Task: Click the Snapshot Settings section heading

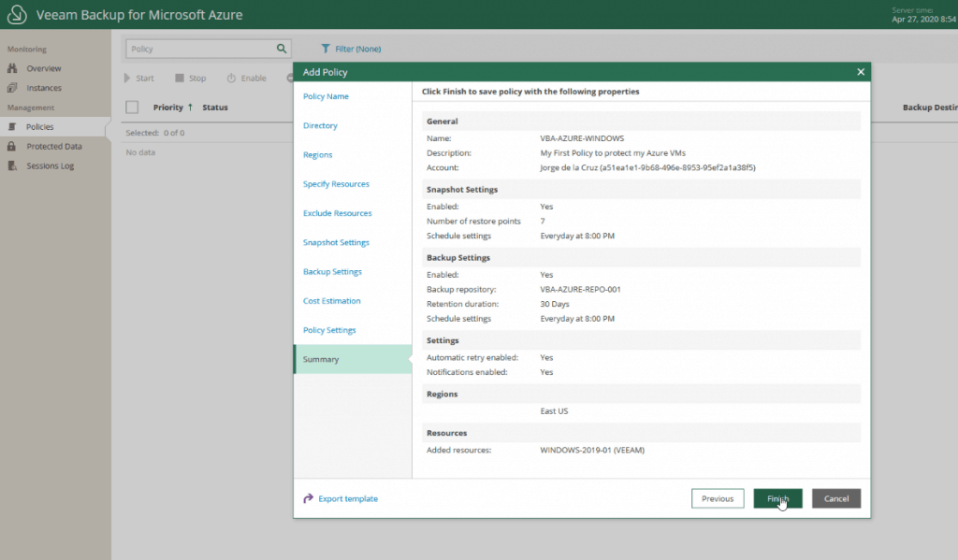Action: (462, 189)
